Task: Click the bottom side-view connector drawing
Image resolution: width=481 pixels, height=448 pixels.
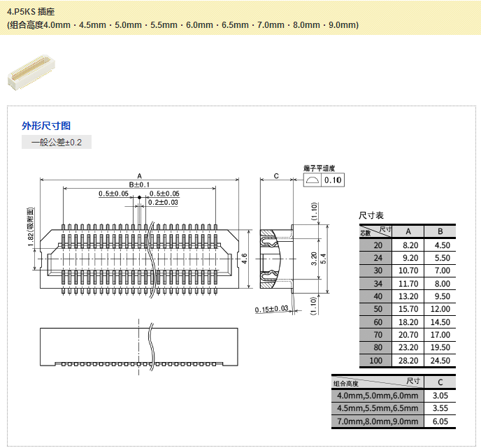Action: (x=140, y=347)
